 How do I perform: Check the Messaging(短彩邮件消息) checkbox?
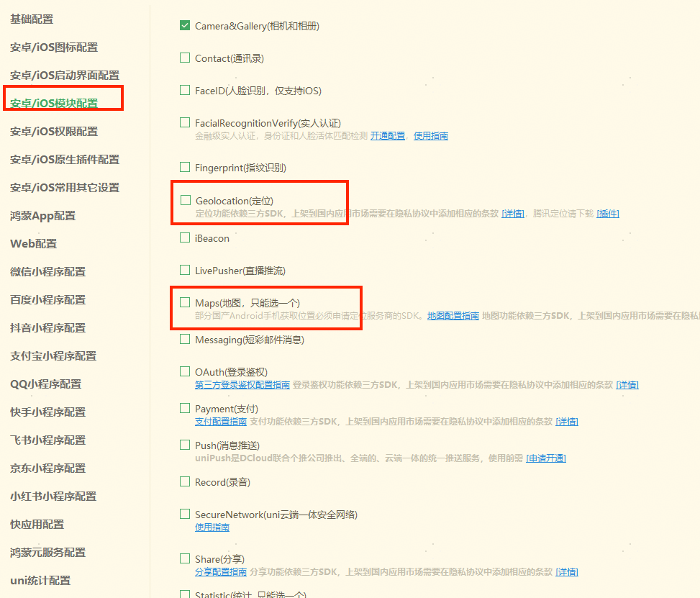click(185, 339)
